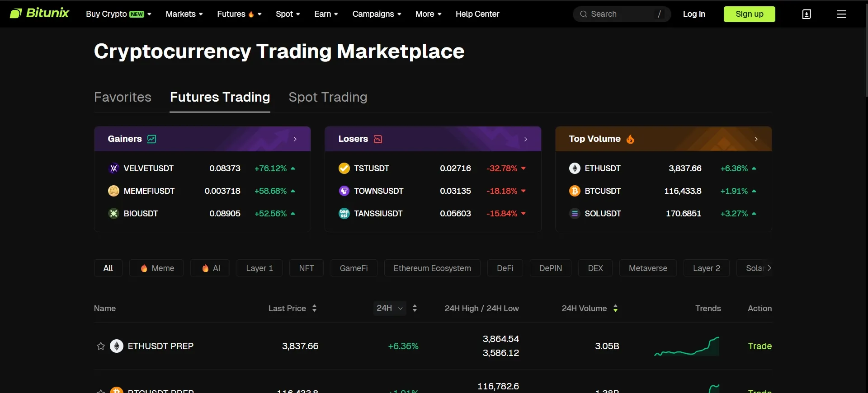
Task: Click the ETHUSDT icon in Top Volume
Action: pyautogui.click(x=575, y=168)
